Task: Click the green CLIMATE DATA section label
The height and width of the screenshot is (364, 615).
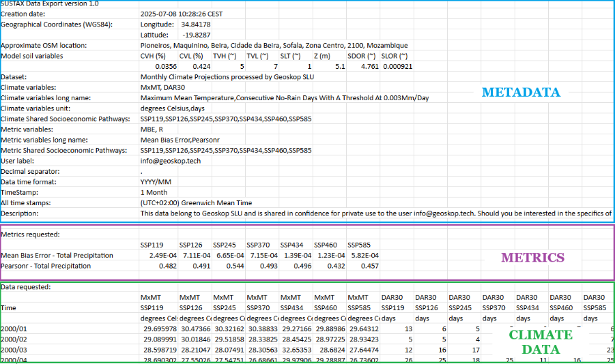Action: 541,342
